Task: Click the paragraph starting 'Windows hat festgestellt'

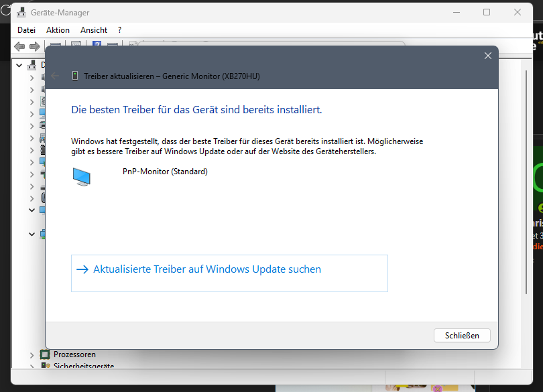Action: pyautogui.click(x=247, y=147)
